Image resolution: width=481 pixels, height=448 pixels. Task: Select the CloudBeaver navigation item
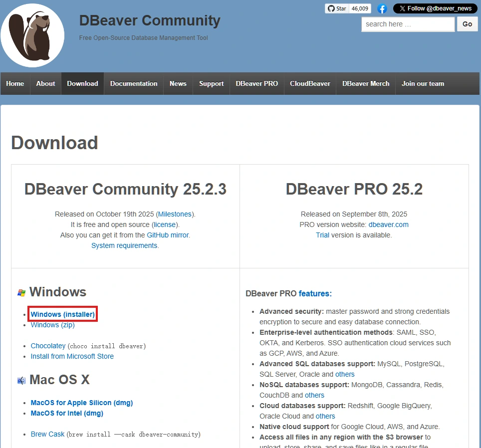click(310, 84)
